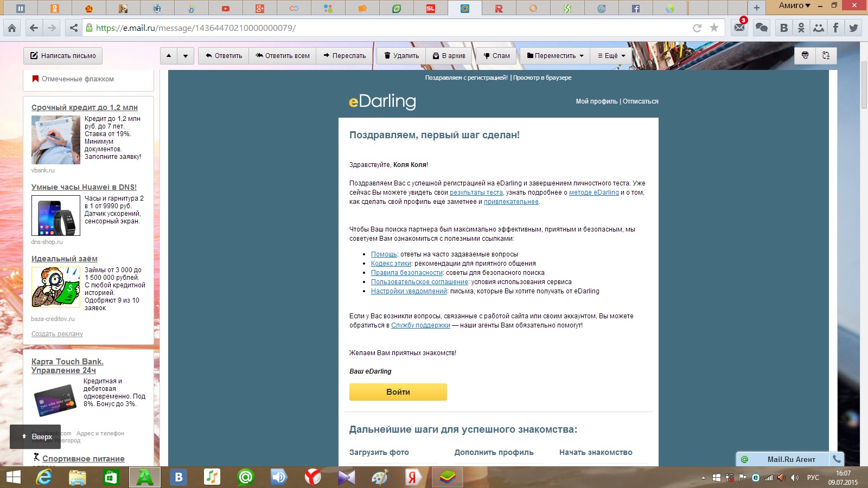
Task: Open Paint from the taskbar
Action: click(x=380, y=477)
